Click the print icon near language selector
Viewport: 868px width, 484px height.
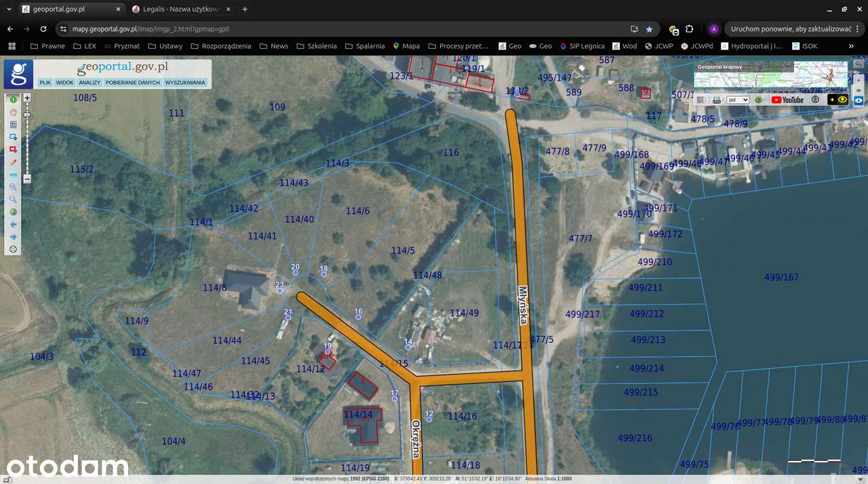point(716,100)
